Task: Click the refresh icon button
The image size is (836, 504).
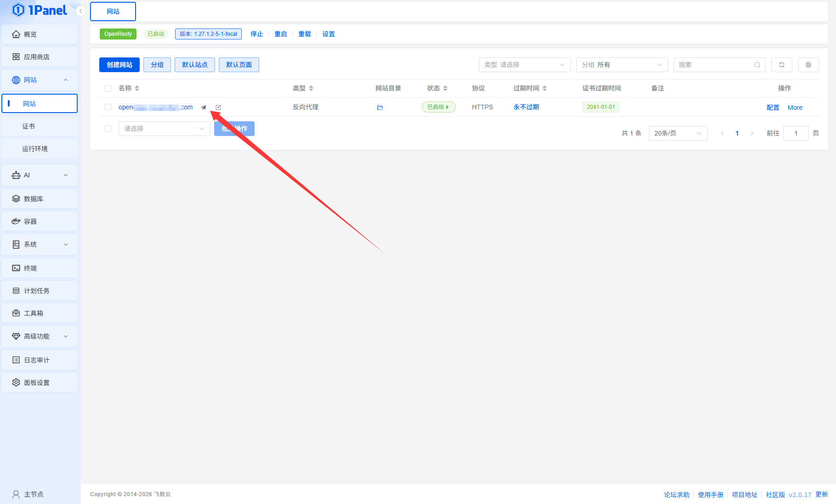Action: tap(781, 65)
